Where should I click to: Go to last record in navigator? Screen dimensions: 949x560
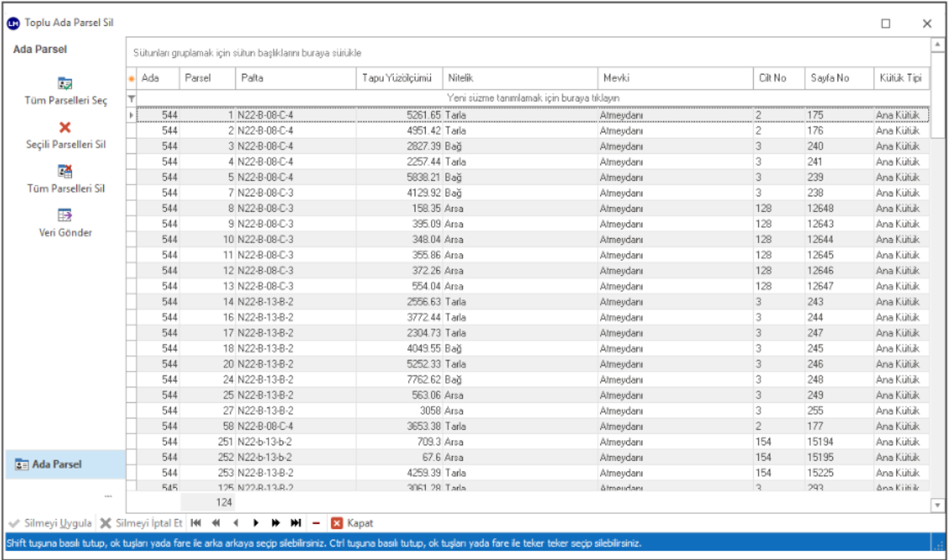tap(296, 523)
